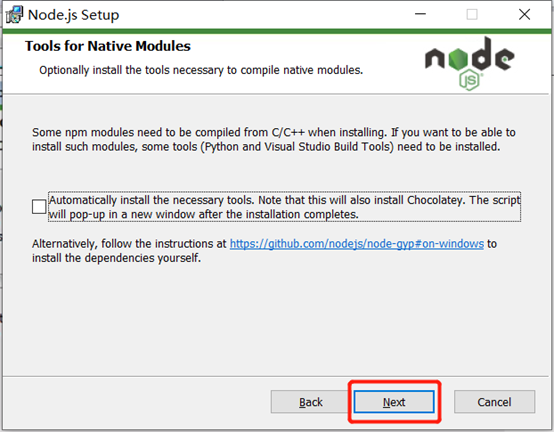Cancel the Node.js installation
This screenshot has width=554, height=432.
pyautogui.click(x=494, y=402)
